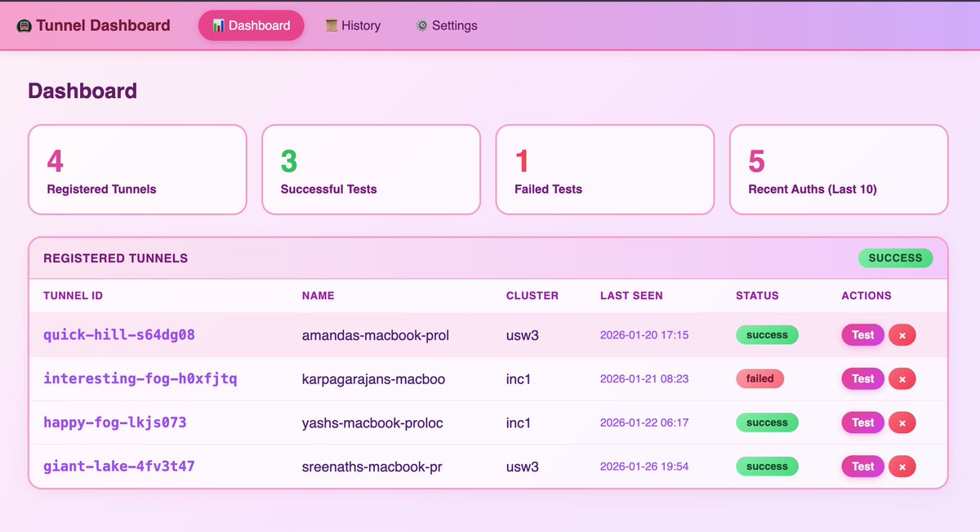
Task: Click the LAST SEEN column header
Action: coord(631,296)
